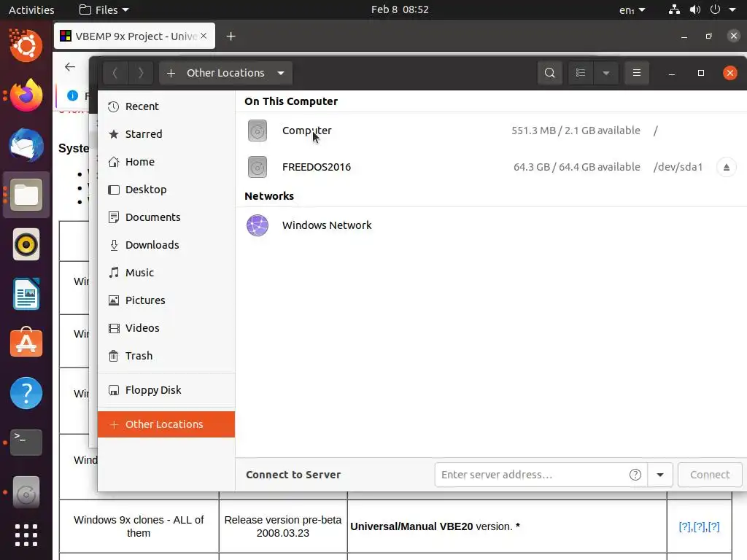Open a new browser tab
Viewport: 747px width, 560px height.
(x=231, y=36)
